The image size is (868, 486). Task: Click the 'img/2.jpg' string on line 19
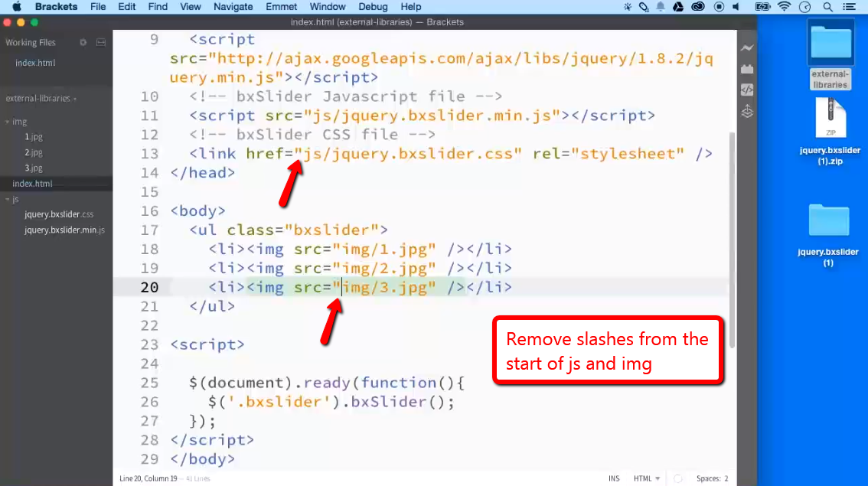(384, 269)
